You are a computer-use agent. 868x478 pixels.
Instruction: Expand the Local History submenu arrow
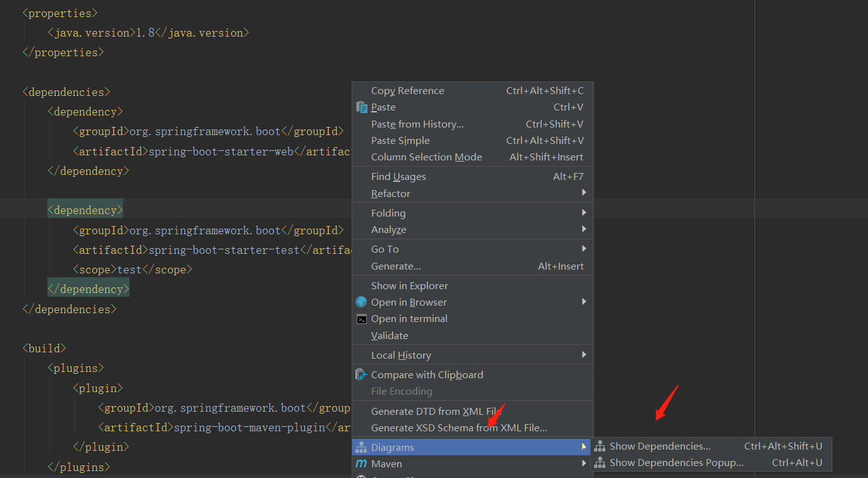584,354
